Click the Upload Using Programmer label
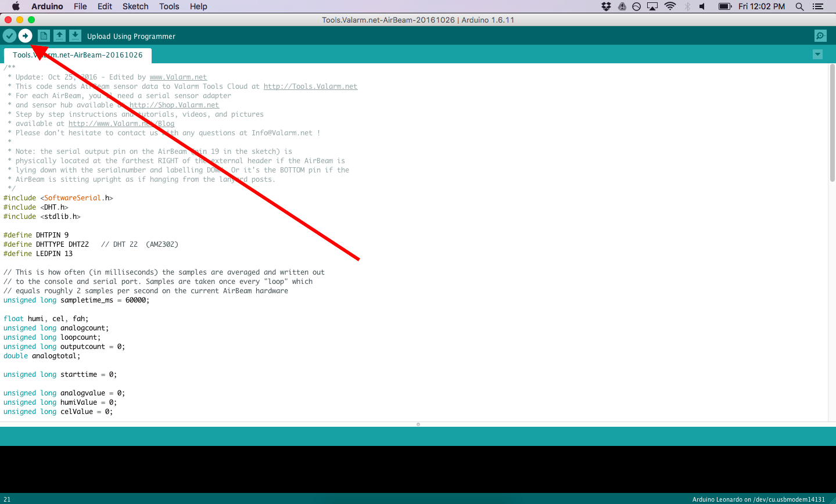This screenshot has width=836, height=504. click(x=131, y=36)
